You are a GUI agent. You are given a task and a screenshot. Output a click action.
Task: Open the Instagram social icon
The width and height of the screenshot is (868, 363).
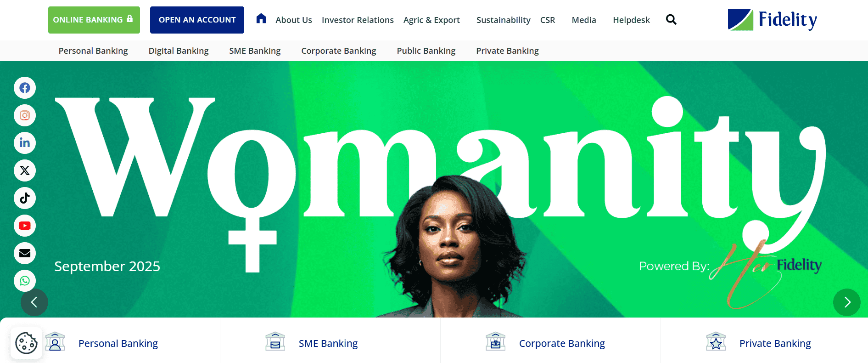pos(25,115)
